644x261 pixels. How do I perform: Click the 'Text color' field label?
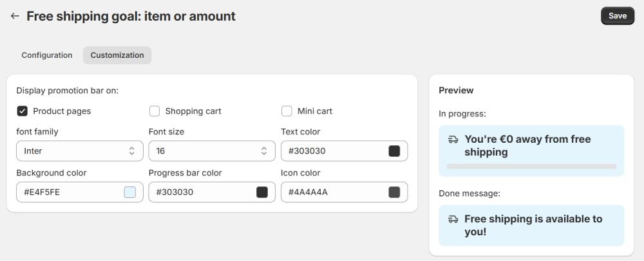(x=301, y=132)
